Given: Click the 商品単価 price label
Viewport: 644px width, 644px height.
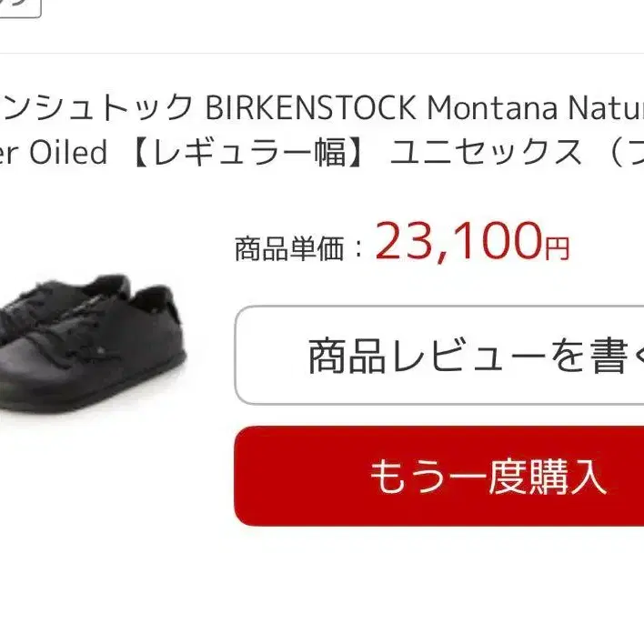Looking at the screenshot, I should coord(289,248).
